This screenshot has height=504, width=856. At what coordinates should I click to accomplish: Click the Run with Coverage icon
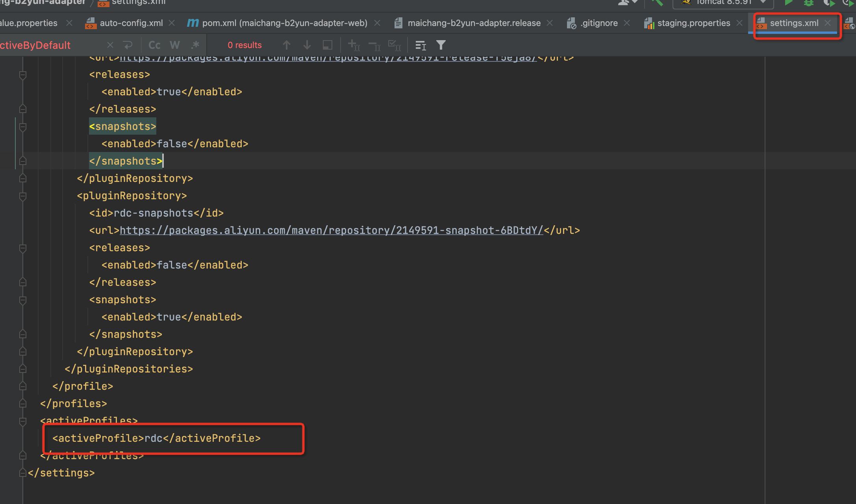pyautogui.click(x=829, y=3)
